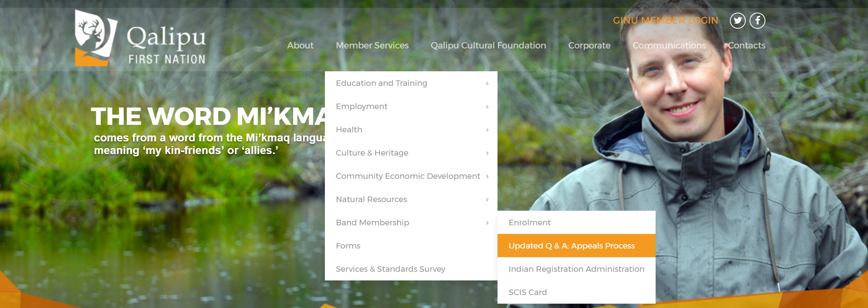Click the GINU MEMBER LOGIN link
Viewport: 868px width, 308px height.
coord(665,20)
